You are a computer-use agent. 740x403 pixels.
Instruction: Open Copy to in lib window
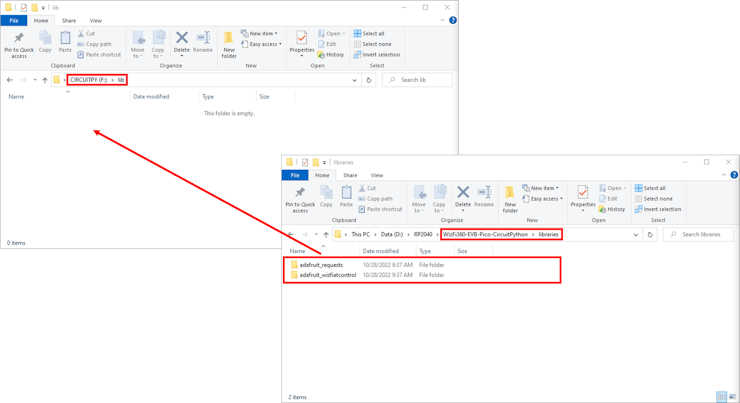(158, 44)
